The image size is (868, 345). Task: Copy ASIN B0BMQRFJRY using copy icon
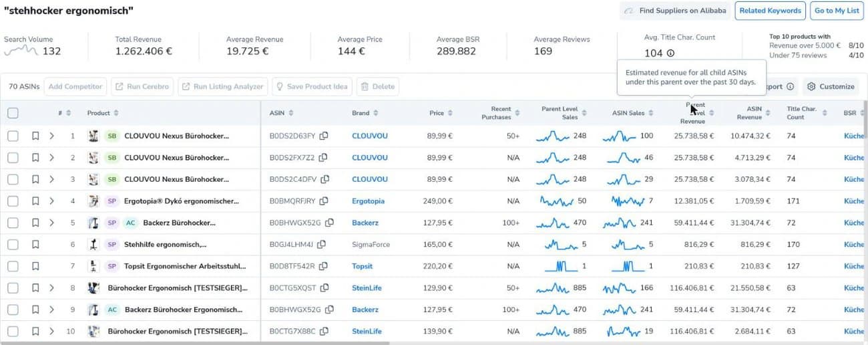pos(323,201)
